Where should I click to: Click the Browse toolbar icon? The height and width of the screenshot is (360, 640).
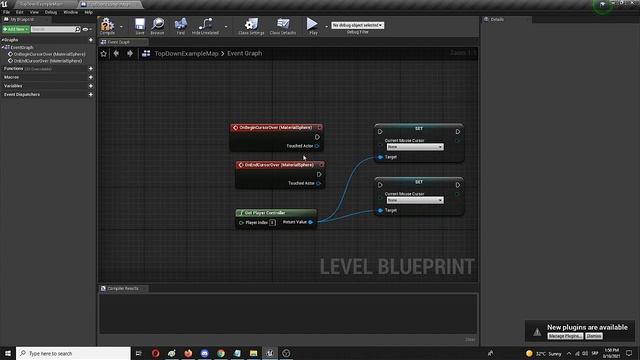(158, 26)
